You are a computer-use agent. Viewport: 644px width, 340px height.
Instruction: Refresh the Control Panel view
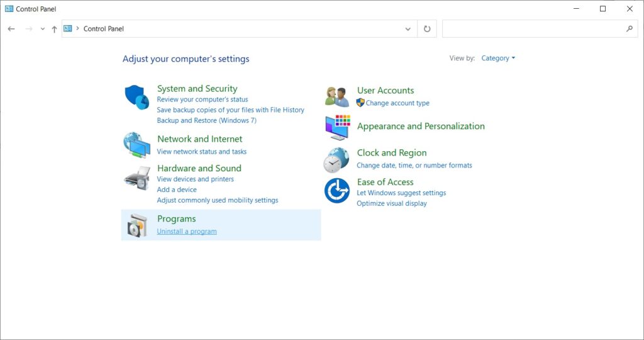click(x=427, y=29)
